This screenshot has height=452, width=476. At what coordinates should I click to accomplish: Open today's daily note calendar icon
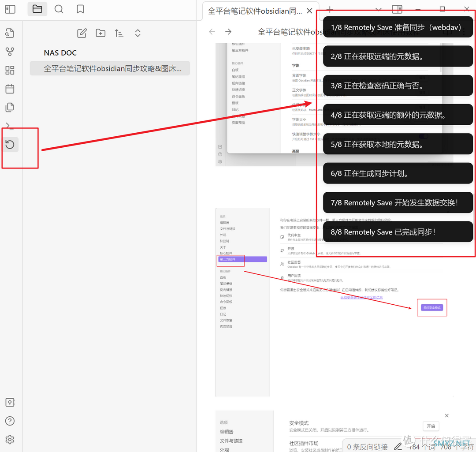point(10,89)
